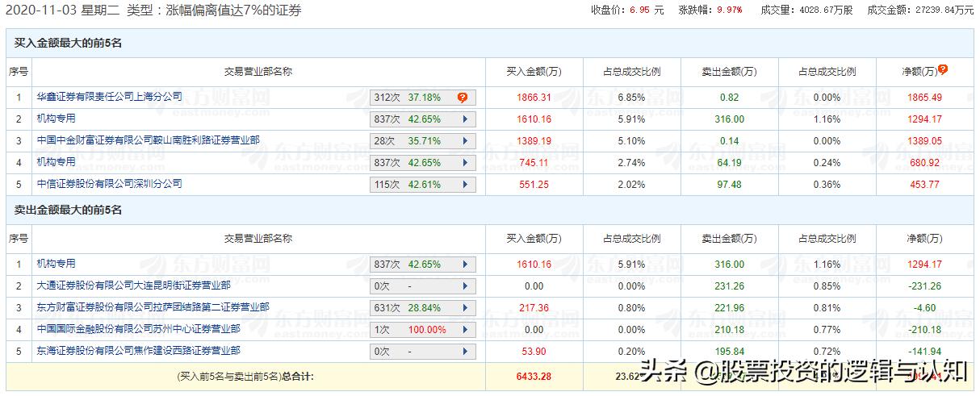The width and height of the screenshot is (980, 396).
Task: Expand the 115次 42.61% arrow
Action: click(465, 185)
